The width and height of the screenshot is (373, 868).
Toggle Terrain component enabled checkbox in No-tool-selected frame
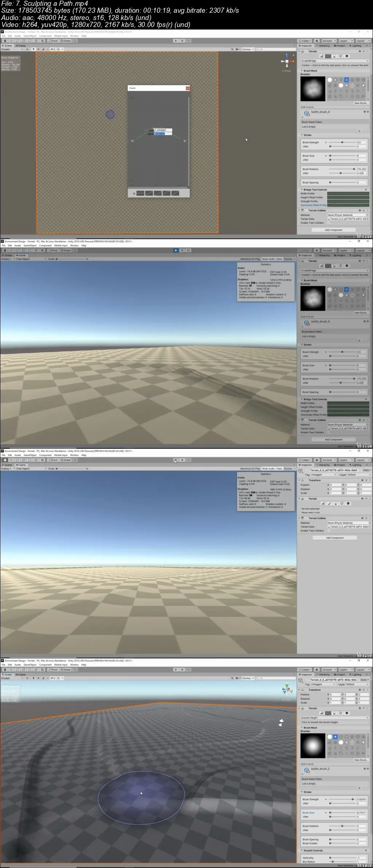coord(306,499)
